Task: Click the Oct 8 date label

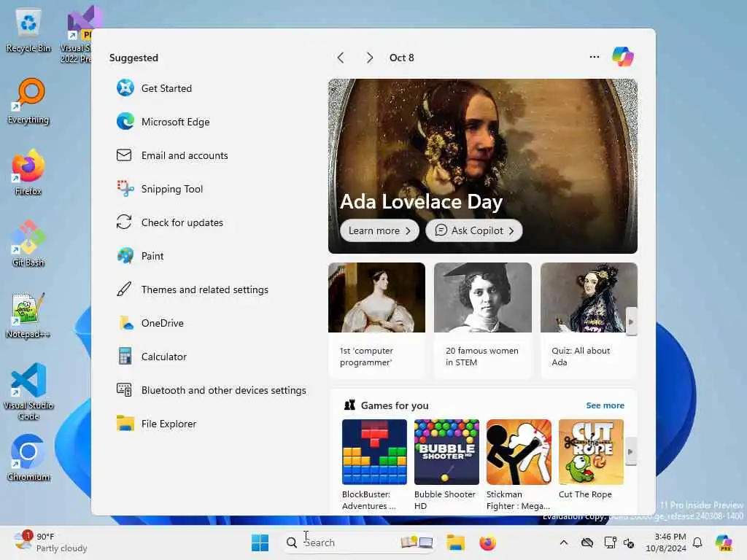Action: pos(402,58)
